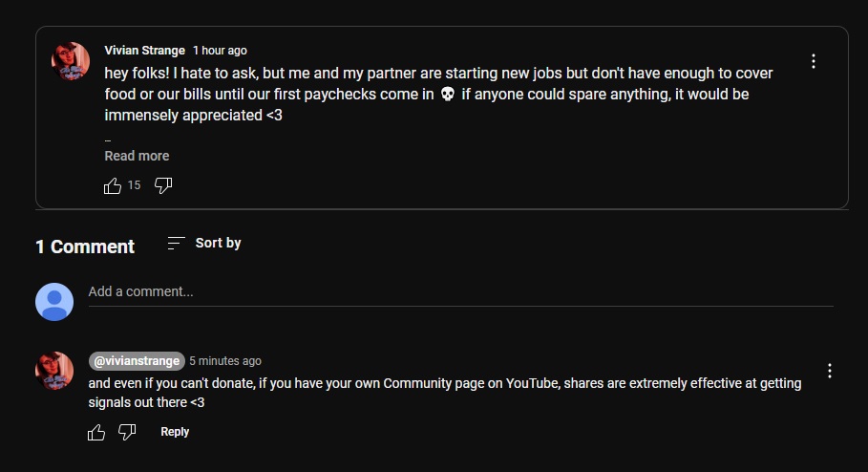Click your blue avatar beside the comment box
868x472 pixels.
click(x=54, y=302)
